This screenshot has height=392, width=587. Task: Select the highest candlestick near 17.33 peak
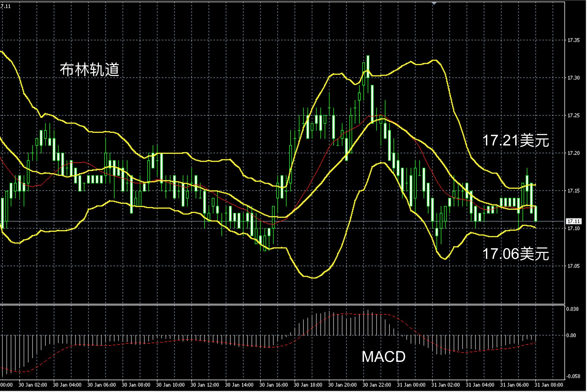(x=368, y=67)
